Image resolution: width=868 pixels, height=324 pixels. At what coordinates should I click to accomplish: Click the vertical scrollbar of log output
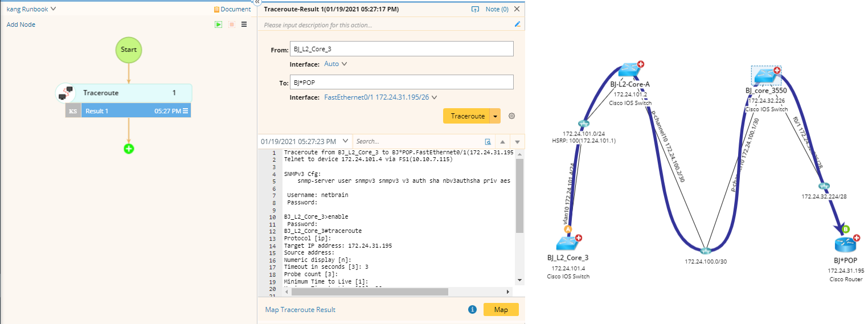[x=519, y=196]
